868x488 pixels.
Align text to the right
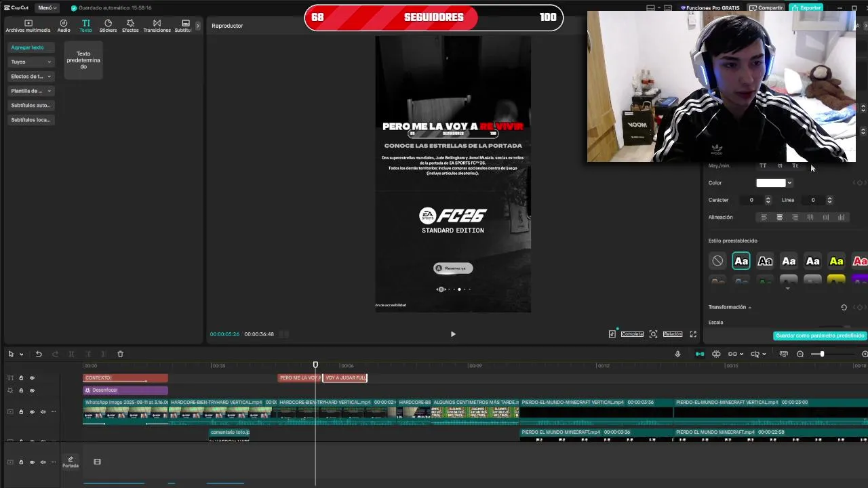[795, 218]
